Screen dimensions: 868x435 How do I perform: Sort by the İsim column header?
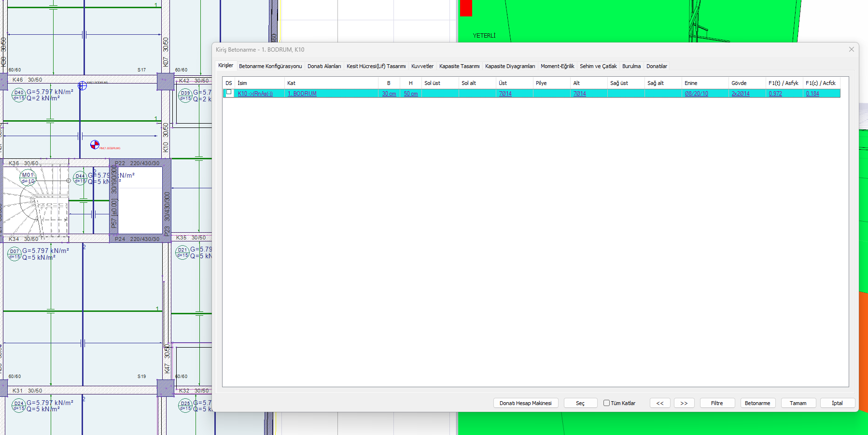click(x=259, y=83)
